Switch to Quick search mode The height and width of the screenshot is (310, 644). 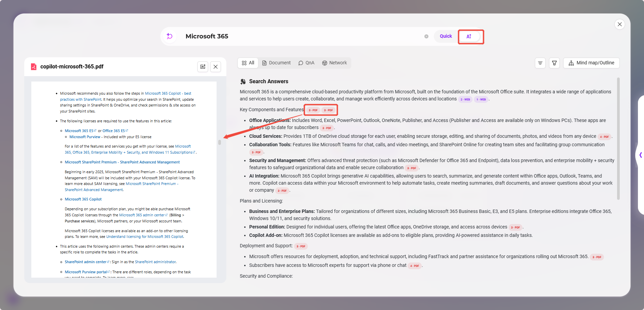click(446, 36)
